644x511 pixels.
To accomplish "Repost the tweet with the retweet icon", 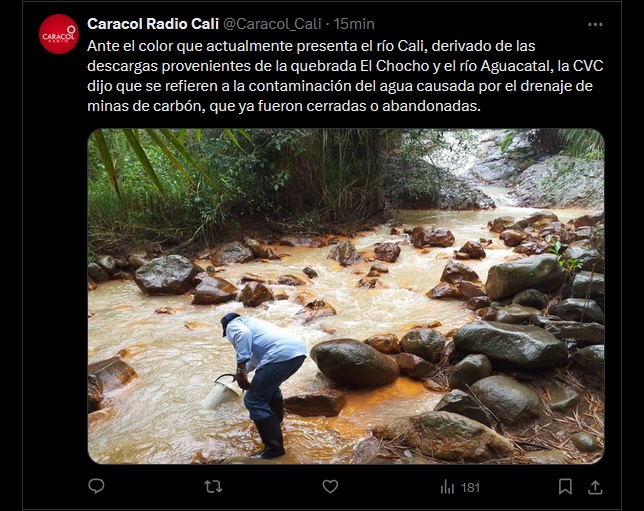I will [214, 487].
